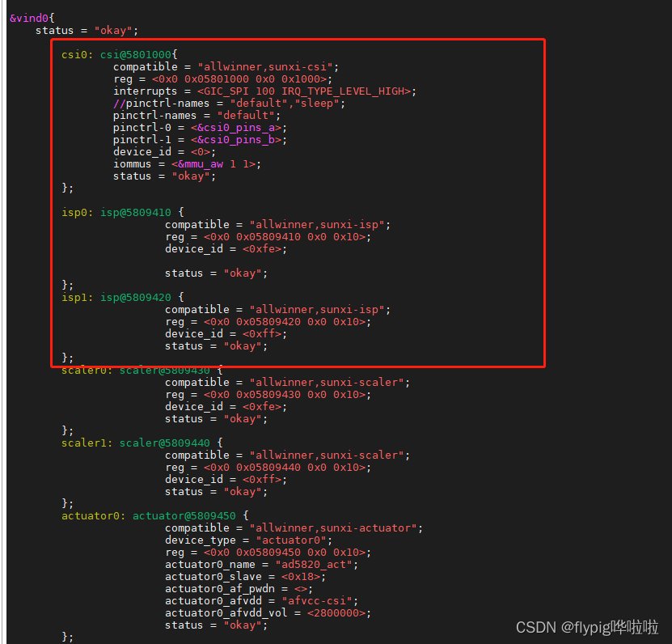Viewport: 672px width, 644px height.
Task: Click the scaler@5809440 node name
Action: [165, 443]
